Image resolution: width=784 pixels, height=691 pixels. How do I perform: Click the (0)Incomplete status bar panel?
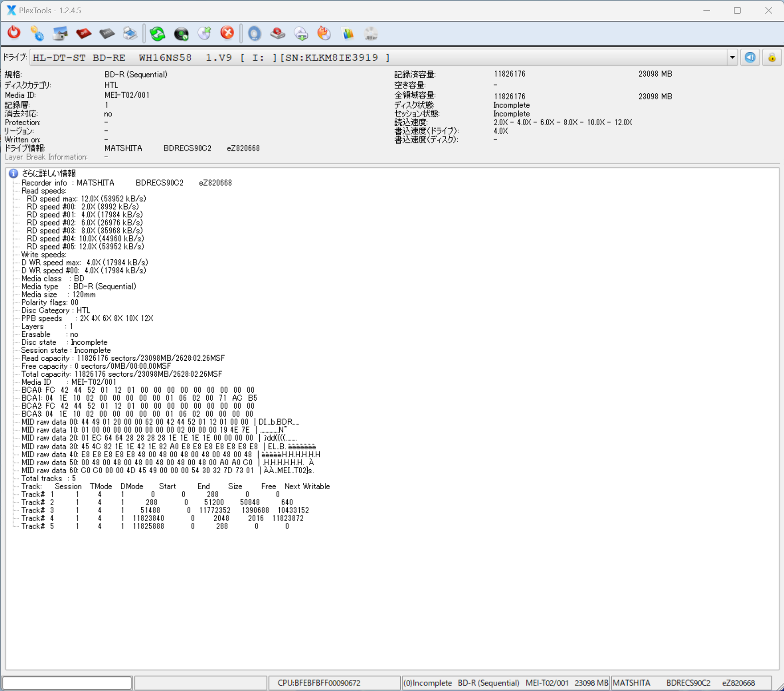(x=506, y=683)
